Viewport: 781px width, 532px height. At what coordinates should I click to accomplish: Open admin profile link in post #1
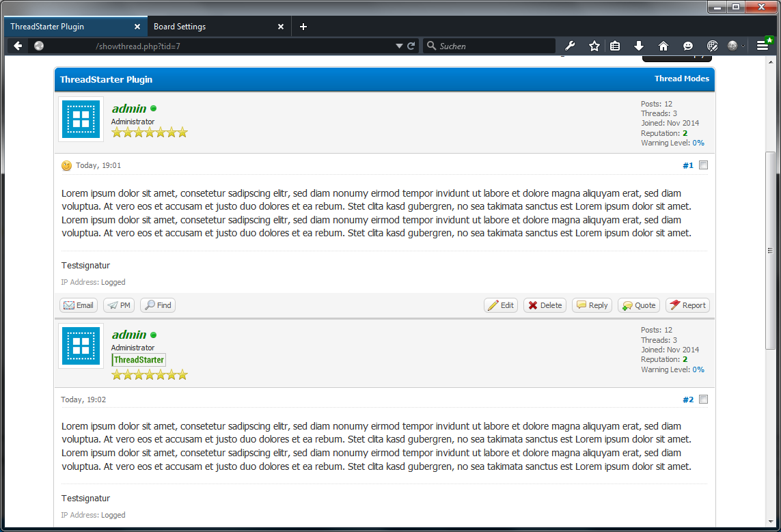[129, 108]
